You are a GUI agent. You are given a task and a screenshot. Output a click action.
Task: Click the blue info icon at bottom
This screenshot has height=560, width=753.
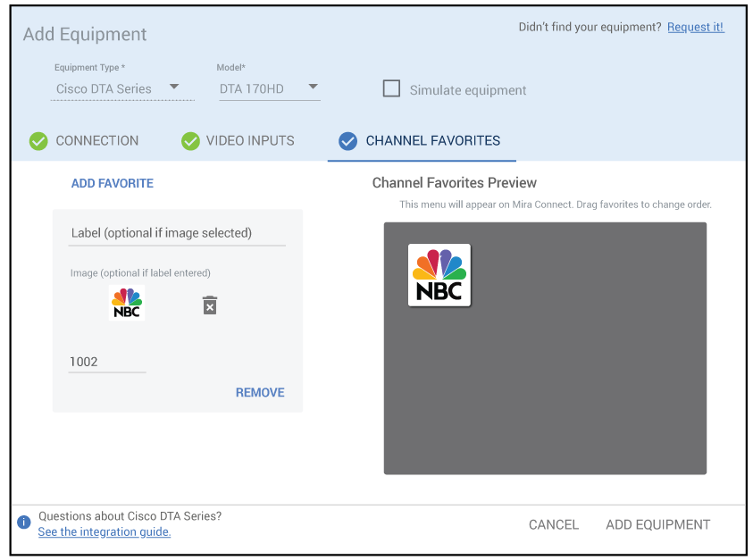[24, 522]
